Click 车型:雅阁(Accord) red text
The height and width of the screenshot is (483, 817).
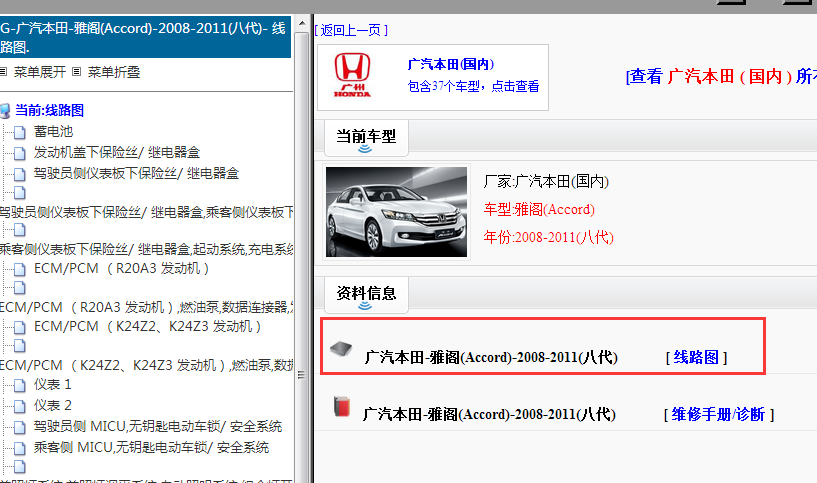pos(539,209)
